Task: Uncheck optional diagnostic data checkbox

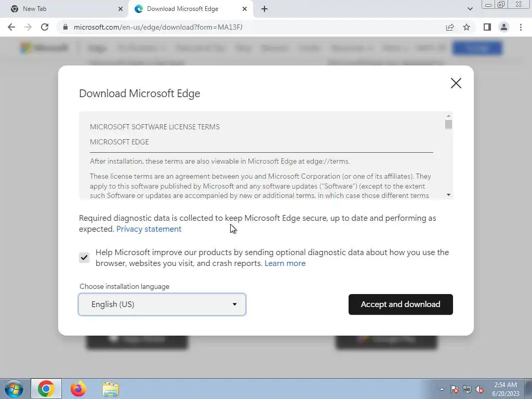Action: 84,258
